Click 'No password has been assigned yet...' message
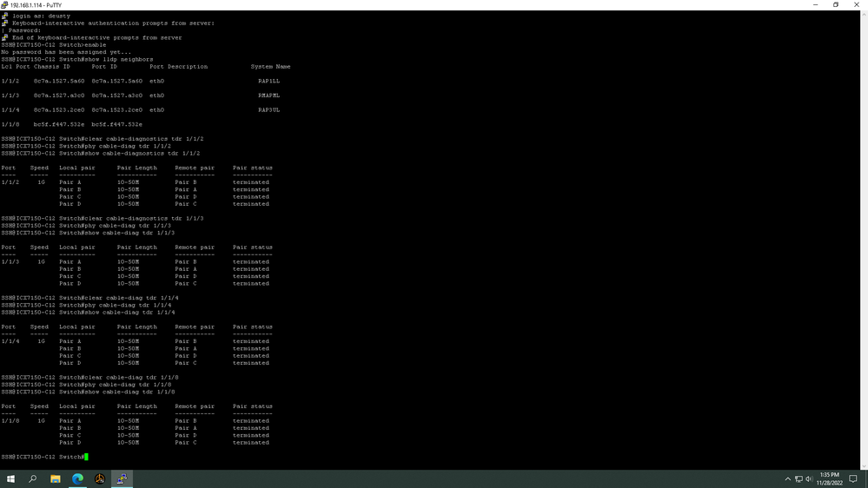The width and height of the screenshot is (868, 488). pos(66,52)
